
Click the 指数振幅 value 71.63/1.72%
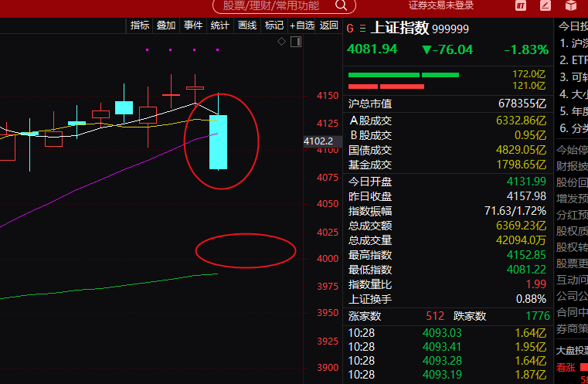click(515, 211)
